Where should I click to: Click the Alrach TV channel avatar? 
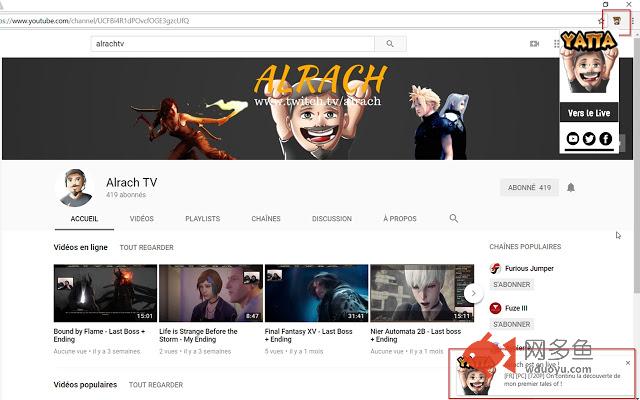tap(76, 188)
